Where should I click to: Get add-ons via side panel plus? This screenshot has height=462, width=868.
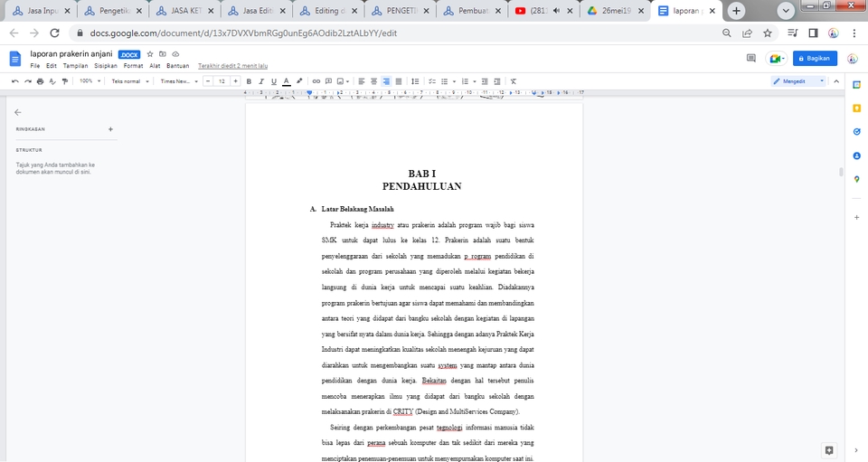coord(856,218)
